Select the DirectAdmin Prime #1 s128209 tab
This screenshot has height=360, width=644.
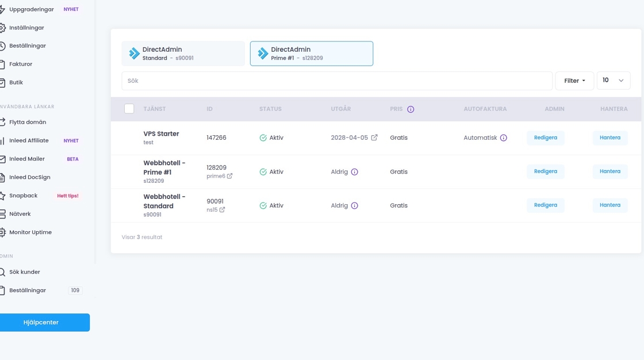[311, 53]
